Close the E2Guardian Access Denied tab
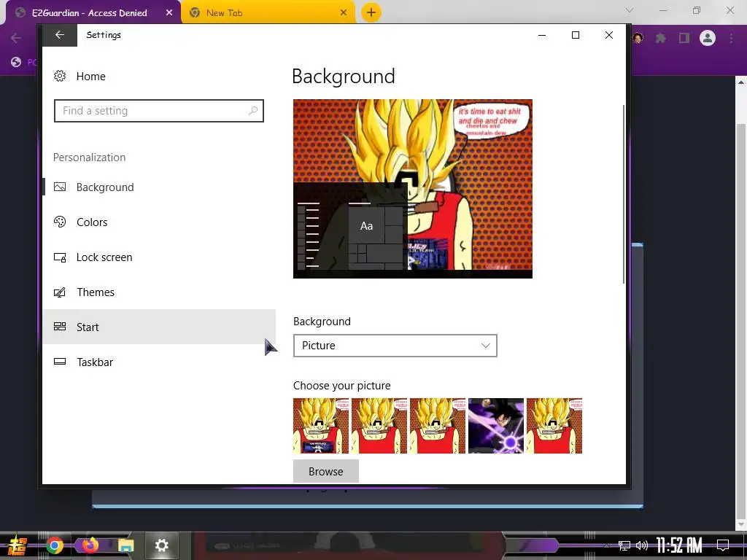The width and height of the screenshot is (747, 560). click(x=169, y=13)
